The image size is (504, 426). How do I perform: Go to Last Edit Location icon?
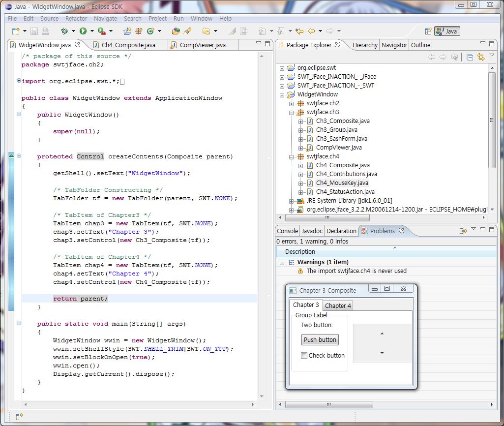[299, 31]
